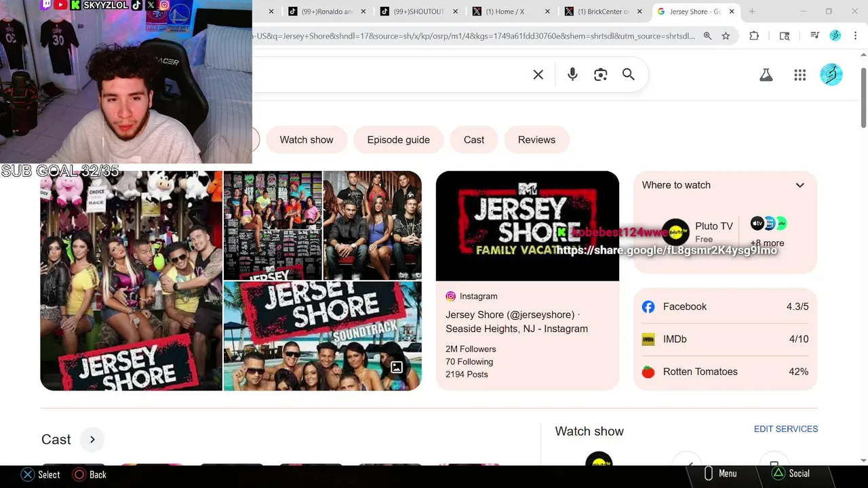Switch to the BrickCenter X tab

[x=603, y=12]
